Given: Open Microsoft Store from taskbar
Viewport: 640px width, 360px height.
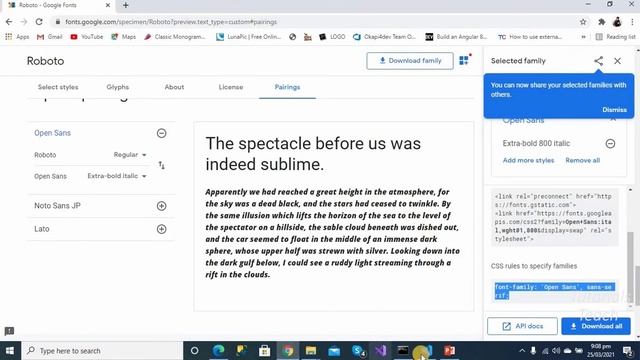Looking at the screenshot, I should click(x=264, y=351).
